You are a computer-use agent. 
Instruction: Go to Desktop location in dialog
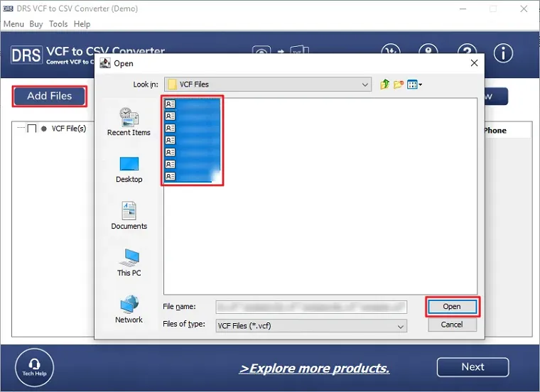[129, 169]
